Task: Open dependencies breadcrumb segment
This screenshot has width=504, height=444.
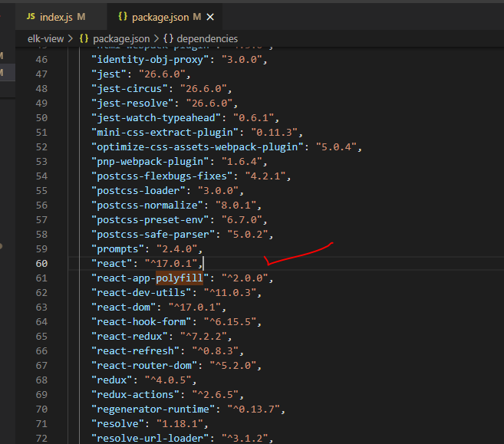Action: click(x=207, y=39)
